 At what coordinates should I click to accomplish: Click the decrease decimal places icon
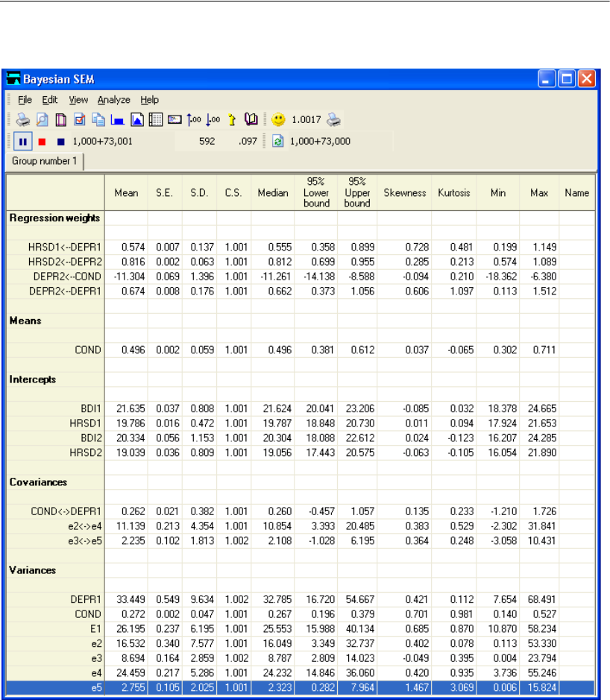[213, 119]
